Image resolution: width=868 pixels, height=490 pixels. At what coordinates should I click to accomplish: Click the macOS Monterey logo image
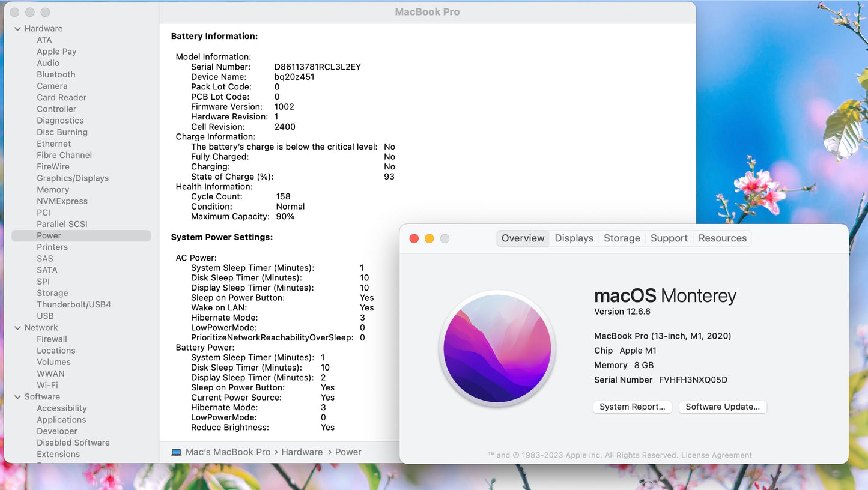[x=497, y=348]
